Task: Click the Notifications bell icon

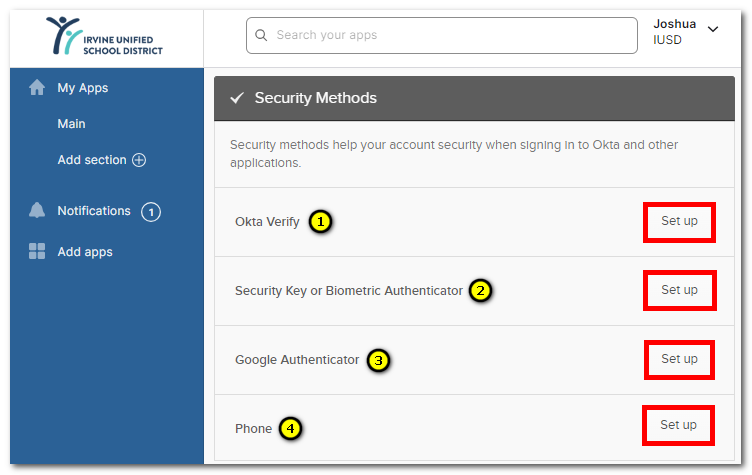Action: [x=37, y=211]
